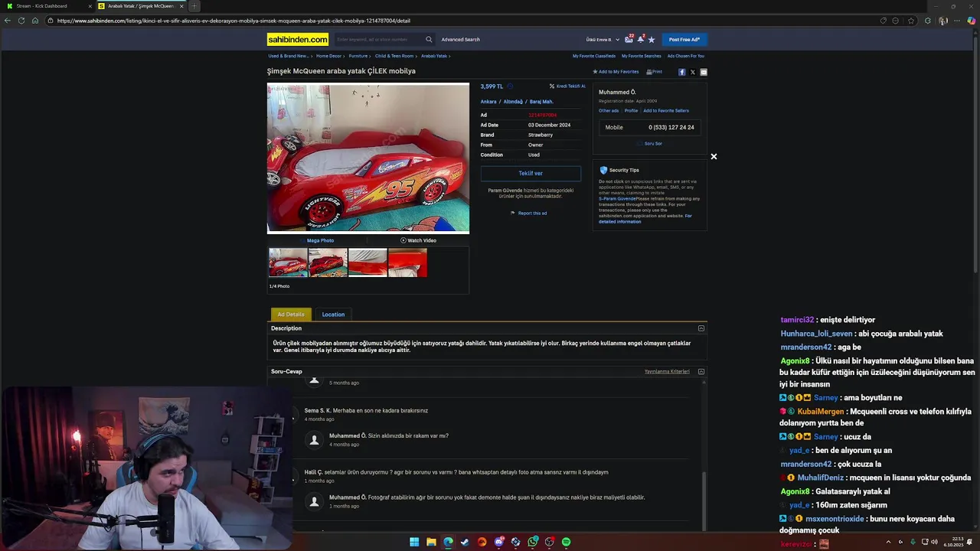Open Steam from taskbar
The image size is (980, 551).
point(465,542)
